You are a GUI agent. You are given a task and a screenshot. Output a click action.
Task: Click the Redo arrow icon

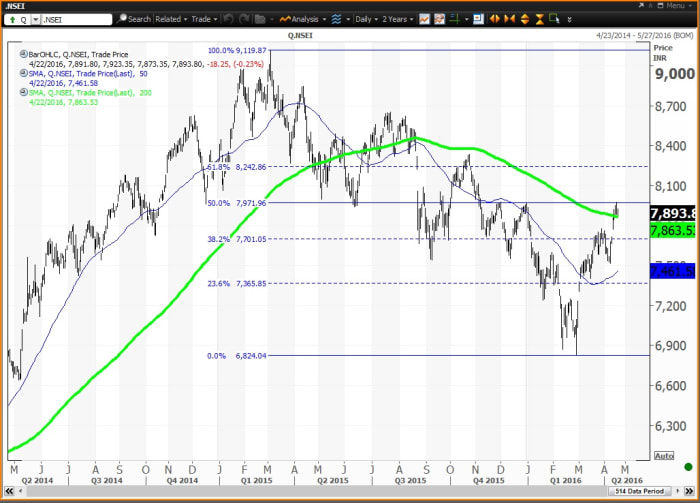[244, 19]
